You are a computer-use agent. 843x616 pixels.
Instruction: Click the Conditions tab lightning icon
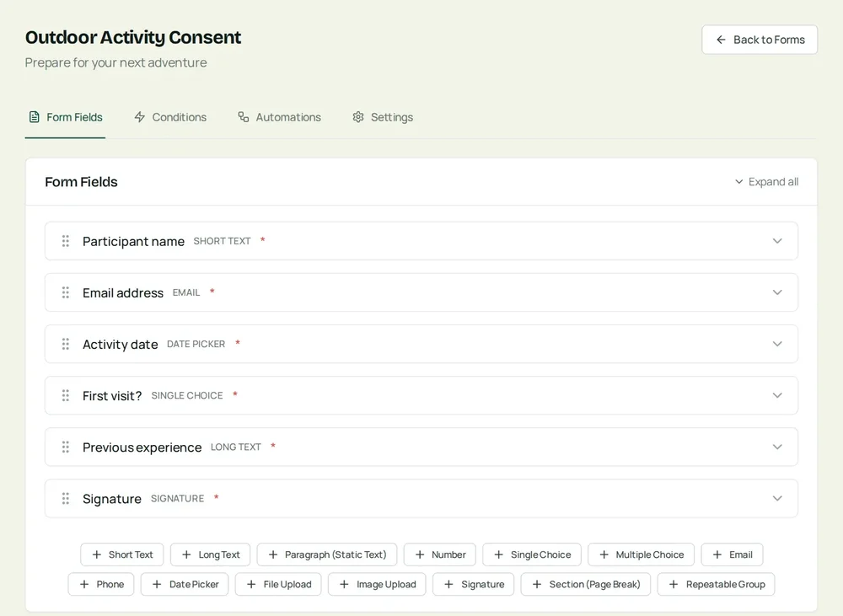point(140,116)
